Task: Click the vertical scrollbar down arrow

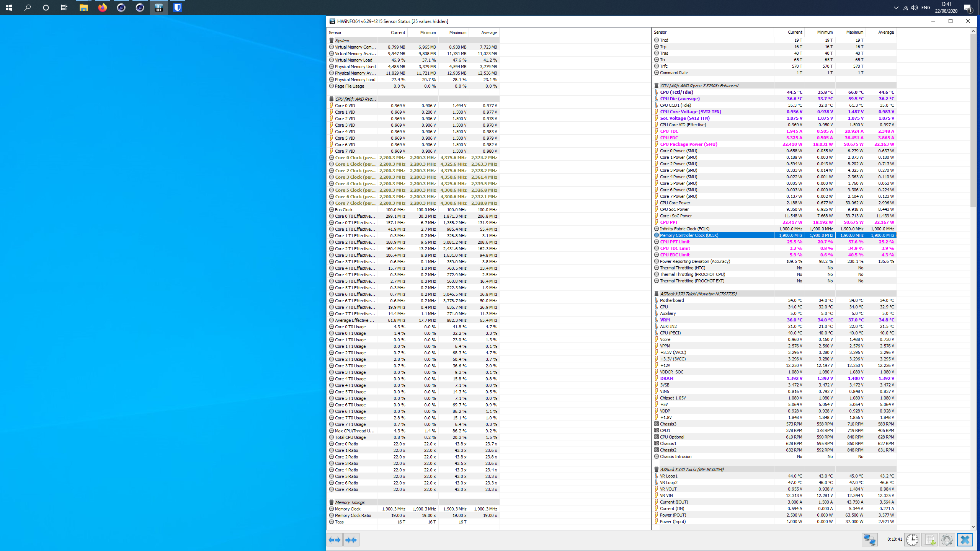Action: pos(973,527)
